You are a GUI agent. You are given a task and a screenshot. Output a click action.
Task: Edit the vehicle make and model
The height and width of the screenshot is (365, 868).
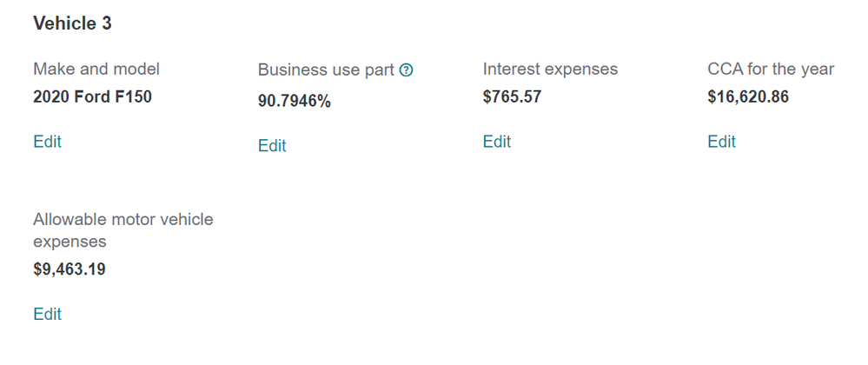[47, 142]
